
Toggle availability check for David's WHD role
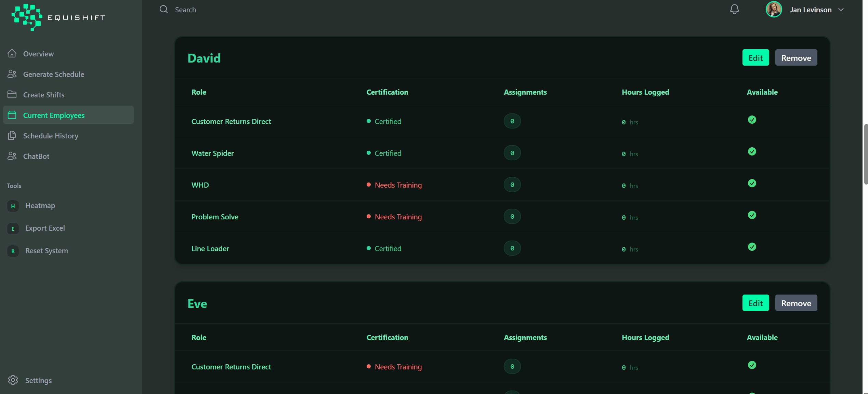point(752,183)
